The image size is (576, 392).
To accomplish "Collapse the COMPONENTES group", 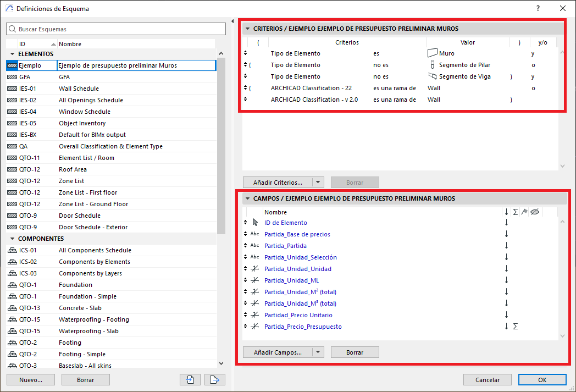I will [x=12, y=239].
